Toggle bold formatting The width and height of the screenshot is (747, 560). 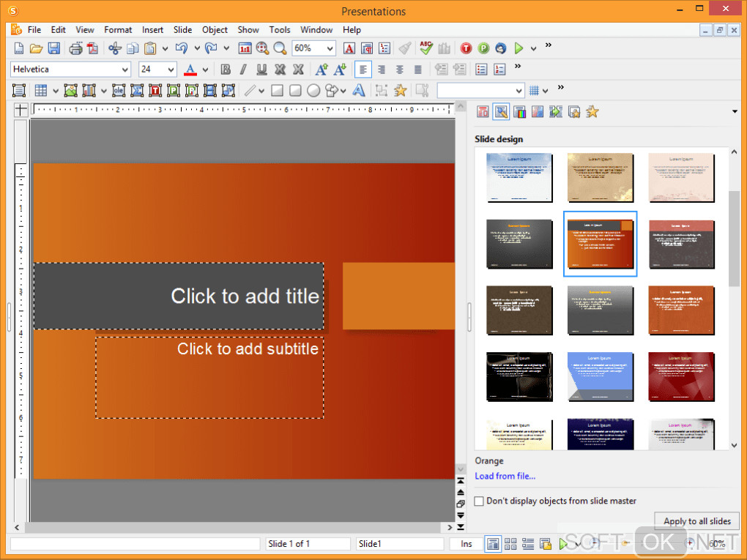tap(226, 70)
